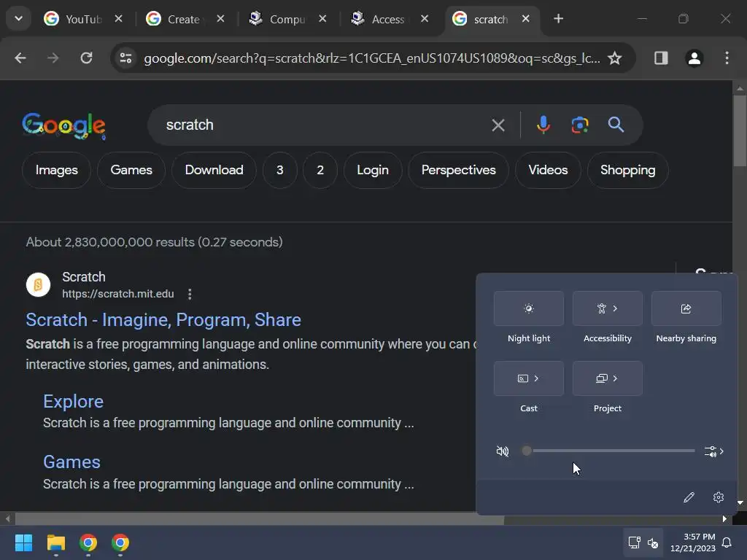Open Chrome side panel
The image size is (747, 560).
click(661, 58)
